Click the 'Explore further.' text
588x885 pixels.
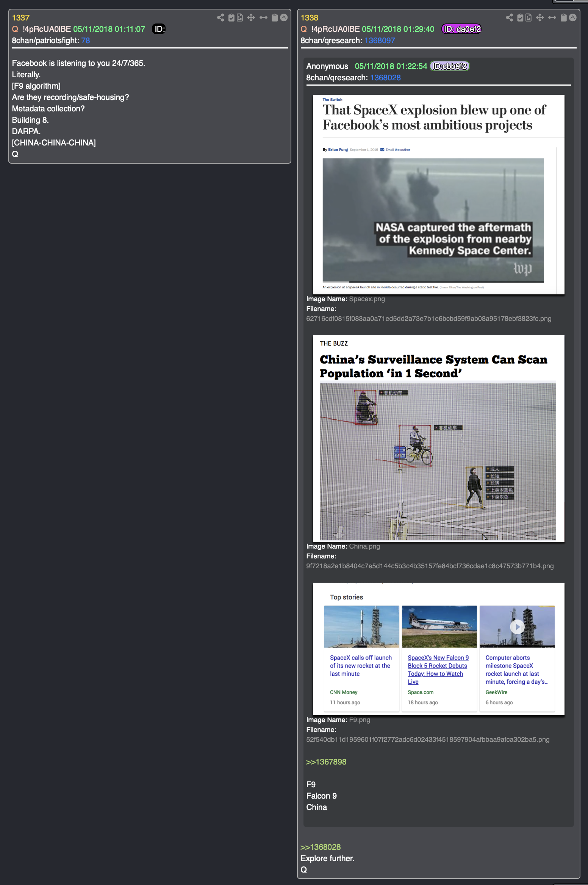click(x=327, y=858)
